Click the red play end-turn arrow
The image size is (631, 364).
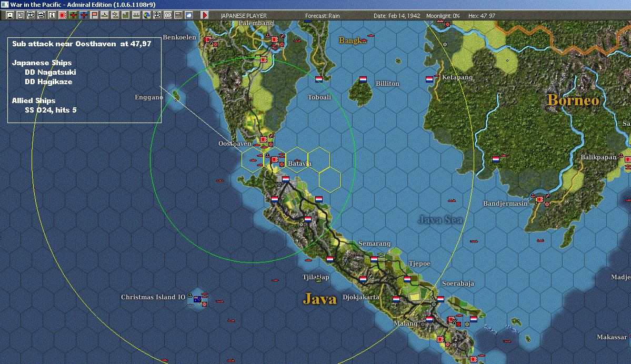(204, 15)
